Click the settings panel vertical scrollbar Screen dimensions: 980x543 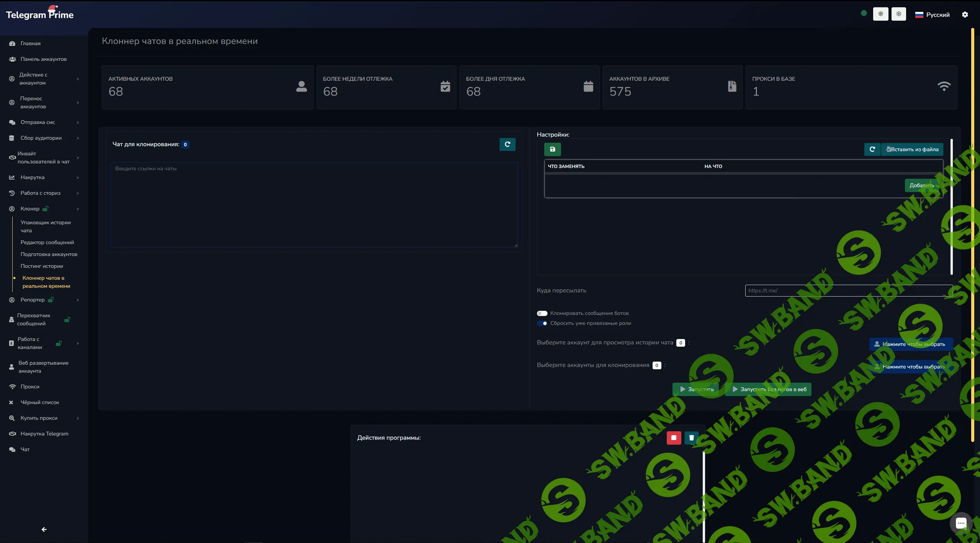coord(951,207)
